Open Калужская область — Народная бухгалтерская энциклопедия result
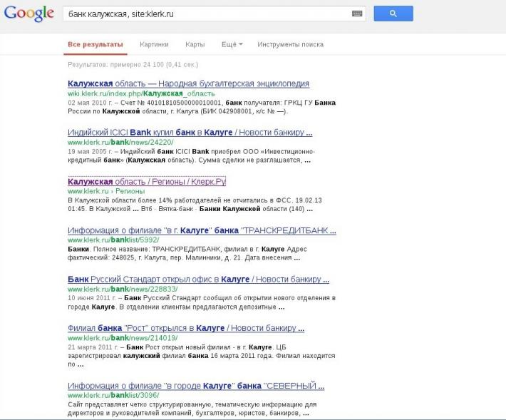The width and height of the screenshot is (506, 420). 188,83
